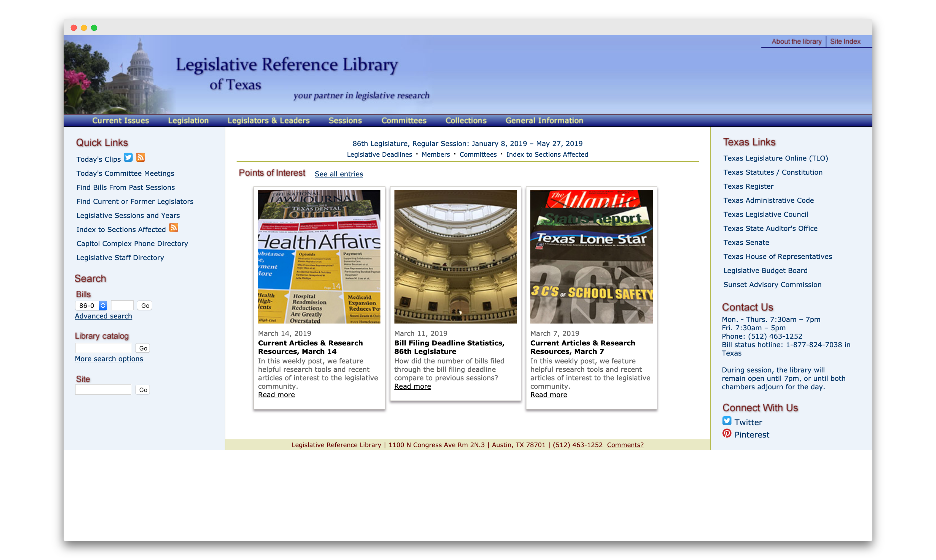Open Capitol rotunda dome thumbnail
936x560 pixels.
(x=455, y=256)
